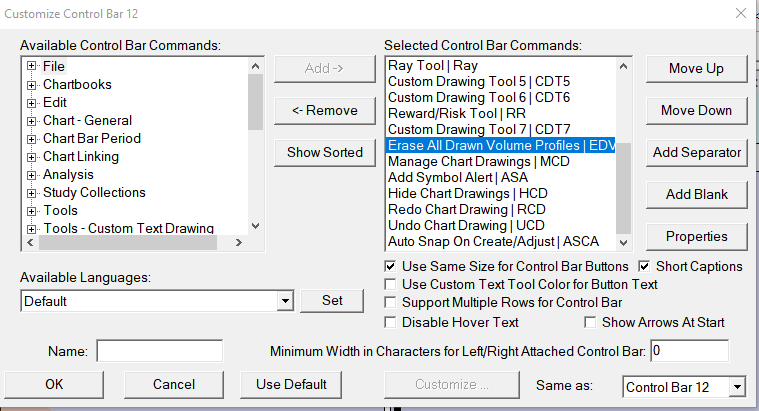Expand the Chartbooks tree node
This screenshot has width=759, height=411.
tap(32, 85)
